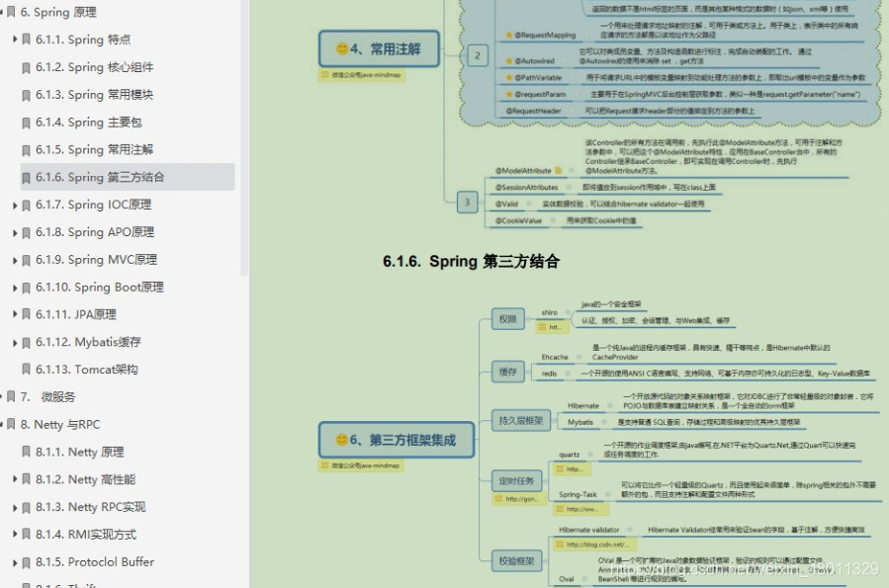
Task: Click branch number 3 node
Action: (x=467, y=202)
